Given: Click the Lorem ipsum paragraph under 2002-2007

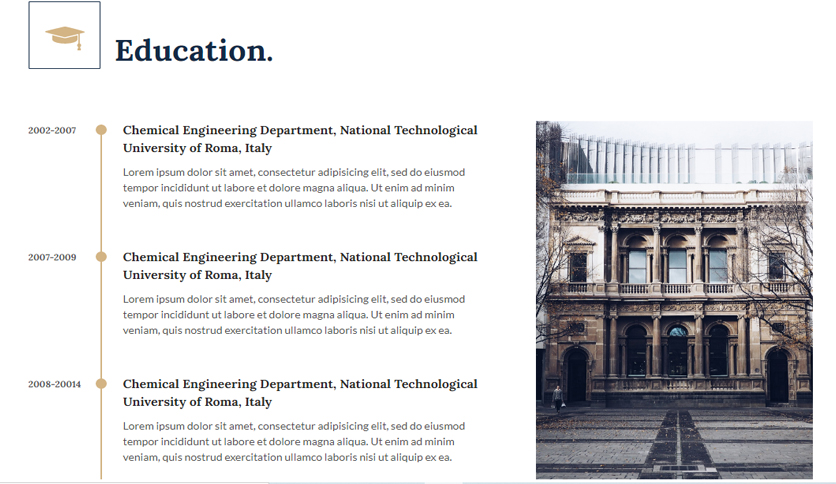Looking at the screenshot, I should (294, 188).
